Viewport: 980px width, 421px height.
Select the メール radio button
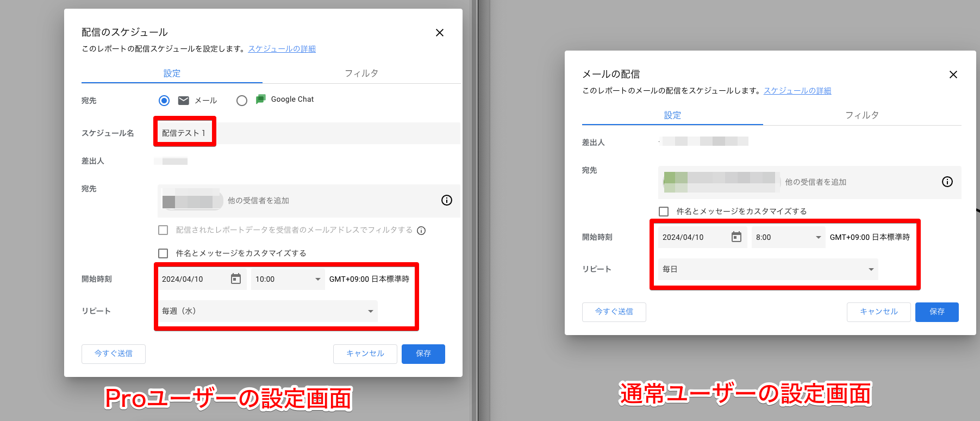pyautogui.click(x=164, y=101)
